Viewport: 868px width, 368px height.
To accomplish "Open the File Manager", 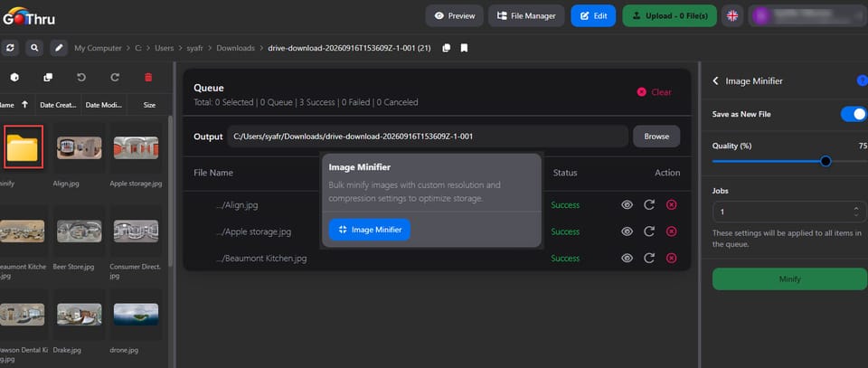I will tap(526, 16).
